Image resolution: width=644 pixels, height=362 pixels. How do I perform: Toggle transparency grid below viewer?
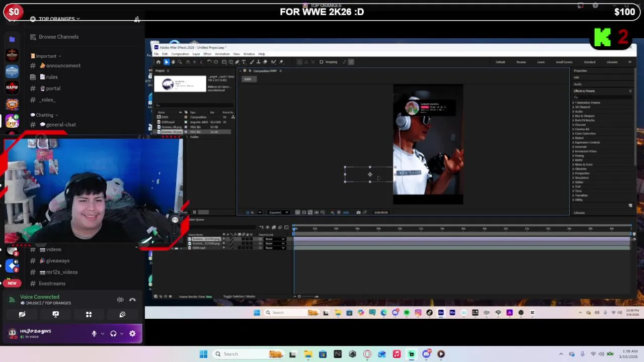(x=304, y=212)
